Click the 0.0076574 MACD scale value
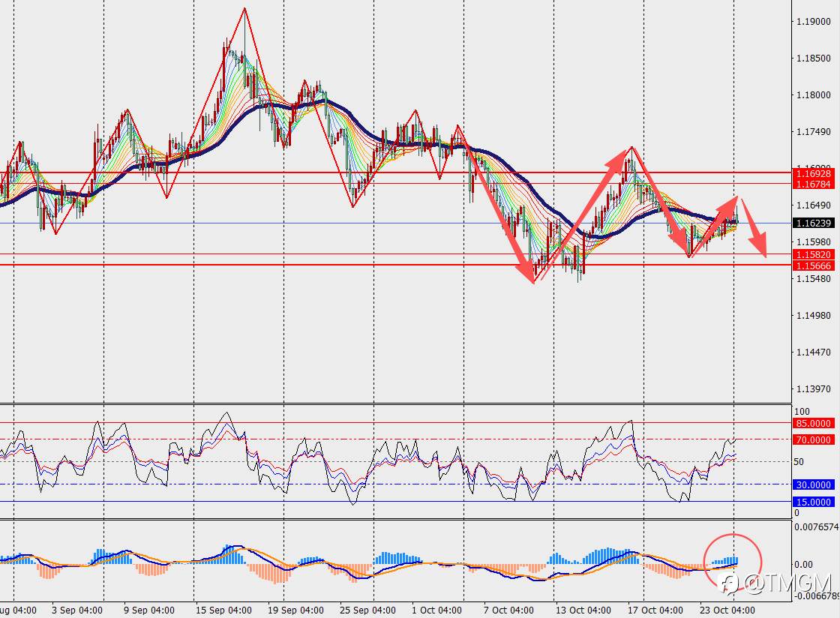840x618 pixels. 817,527
